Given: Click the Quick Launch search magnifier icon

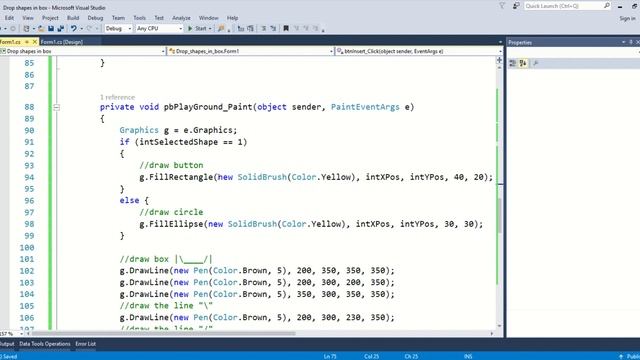Looking at the screenshot, I should 607,6.
